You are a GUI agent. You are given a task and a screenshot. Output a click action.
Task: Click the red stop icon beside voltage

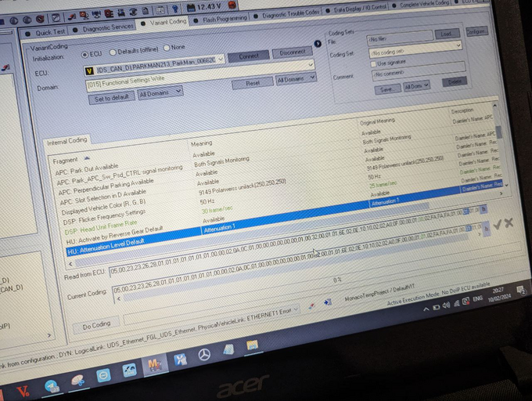click(x=232, y=5)
